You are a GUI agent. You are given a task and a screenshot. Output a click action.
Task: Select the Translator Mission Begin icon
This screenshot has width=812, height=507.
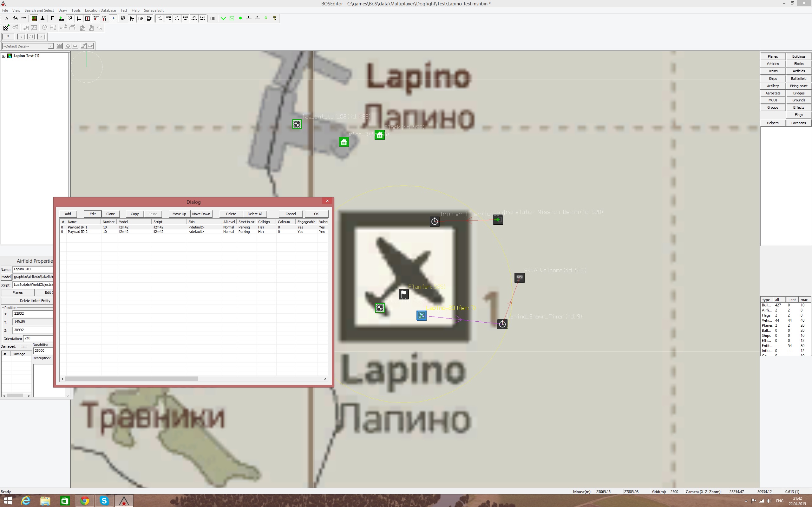pos(498,220)
